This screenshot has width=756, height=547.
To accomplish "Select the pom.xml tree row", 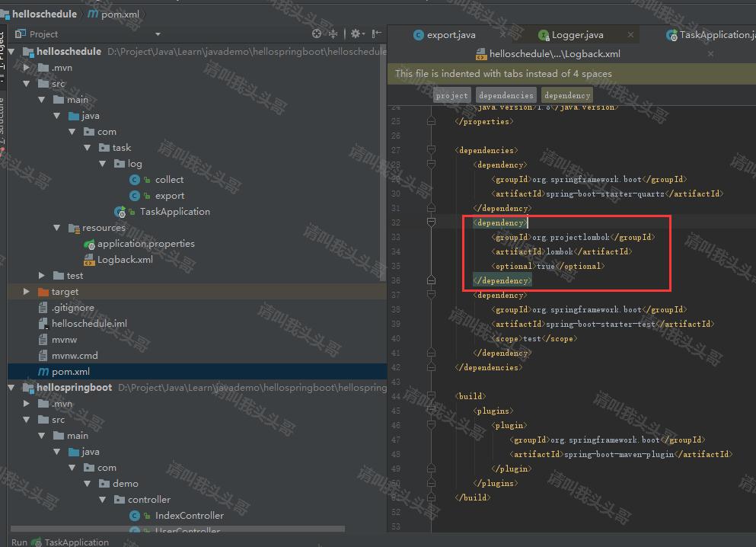I will tap(197, 372).
